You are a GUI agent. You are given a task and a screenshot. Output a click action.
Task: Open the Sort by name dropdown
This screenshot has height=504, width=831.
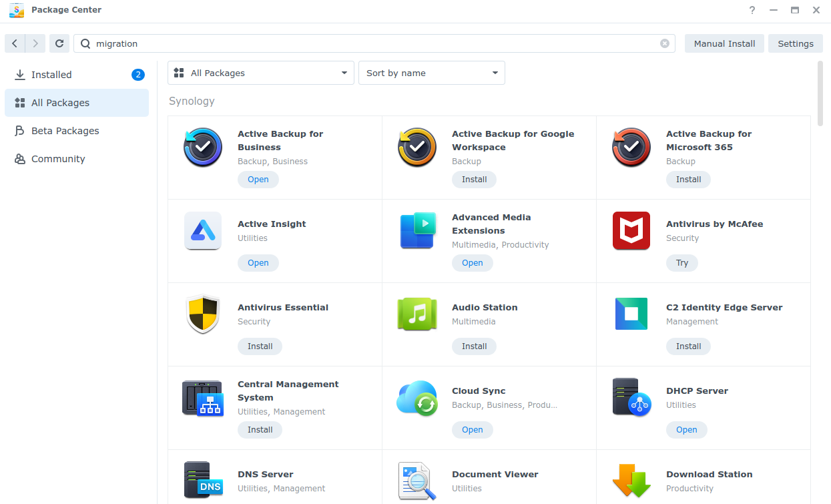[x=432, y=73]
